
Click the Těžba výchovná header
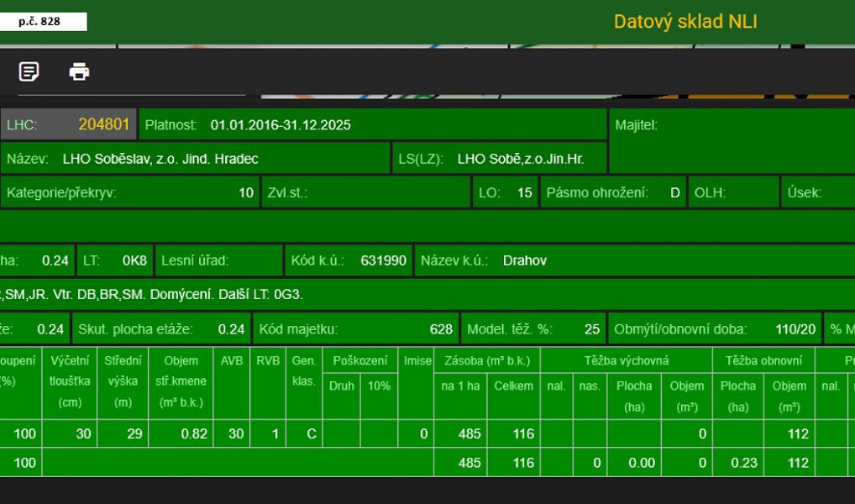627,360
